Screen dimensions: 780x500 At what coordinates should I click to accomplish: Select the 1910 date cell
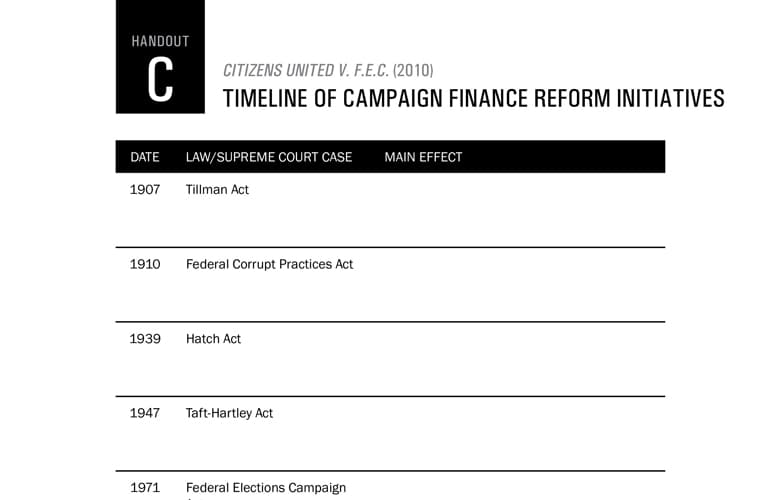[x=145, y=264]
